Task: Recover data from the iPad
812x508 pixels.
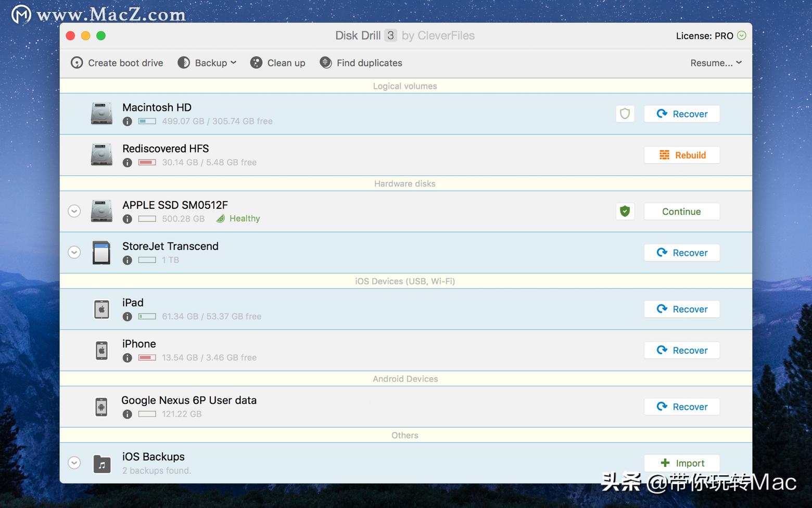Action: 682,309
